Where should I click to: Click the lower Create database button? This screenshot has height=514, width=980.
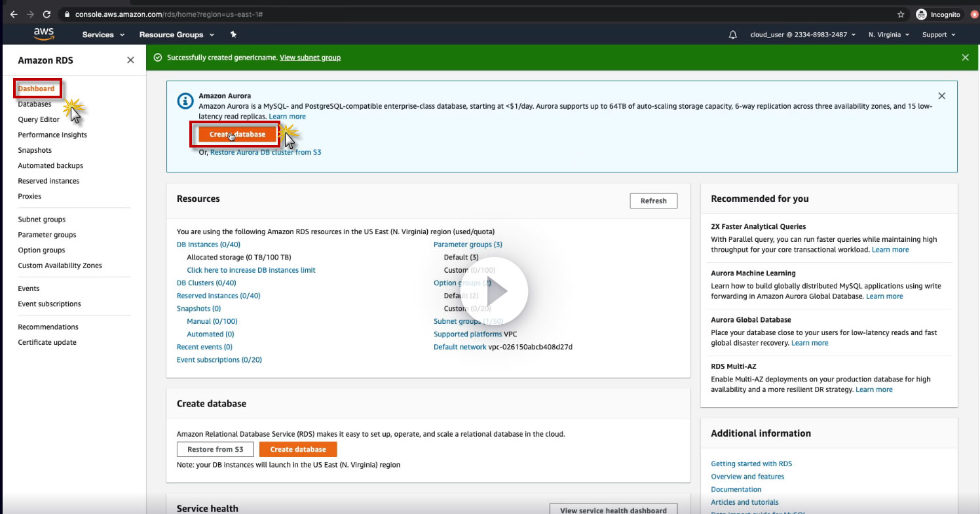pos(298,449)
